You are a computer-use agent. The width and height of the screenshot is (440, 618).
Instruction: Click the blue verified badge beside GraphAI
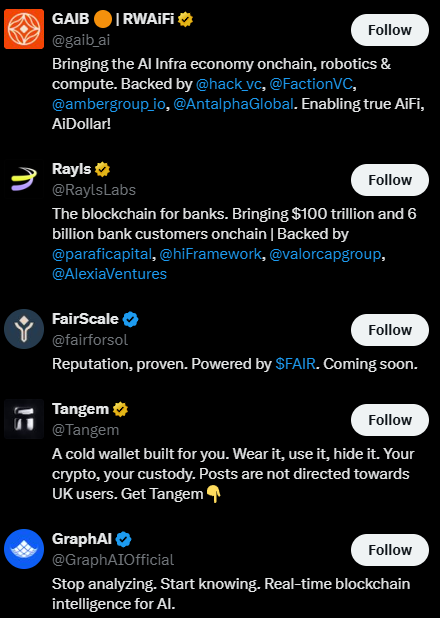(x=123, y=539)
